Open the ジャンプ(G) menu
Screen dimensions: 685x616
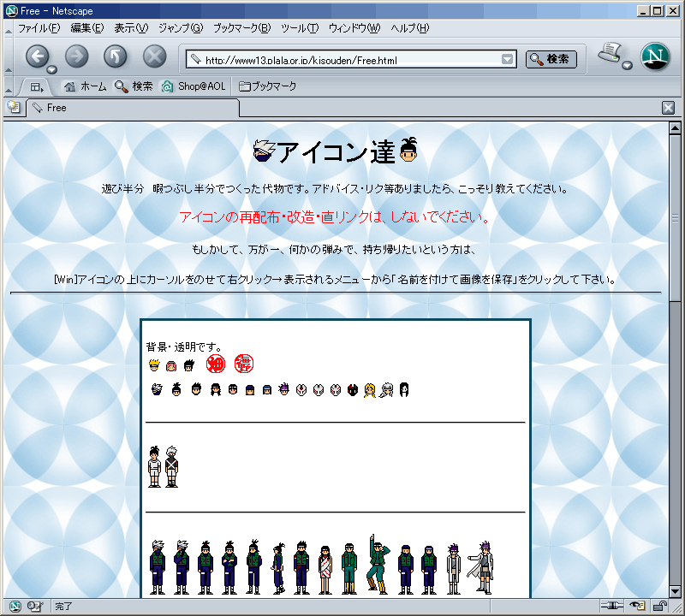click(x=181, y=28)
